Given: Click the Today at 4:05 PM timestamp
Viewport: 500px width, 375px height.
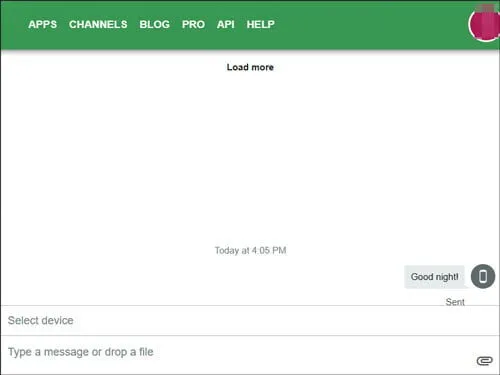Looking at the screenshot, I should (250, 250).
